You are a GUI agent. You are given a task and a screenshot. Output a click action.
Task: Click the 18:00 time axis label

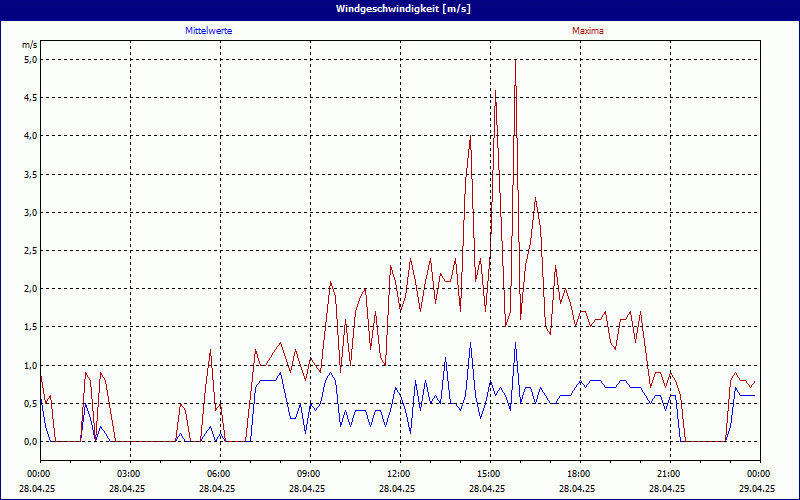tap(579, 473)
